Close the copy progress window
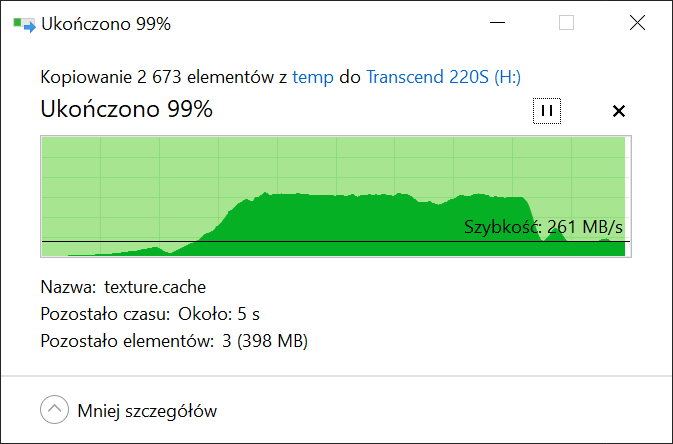 tap(637, 23)
